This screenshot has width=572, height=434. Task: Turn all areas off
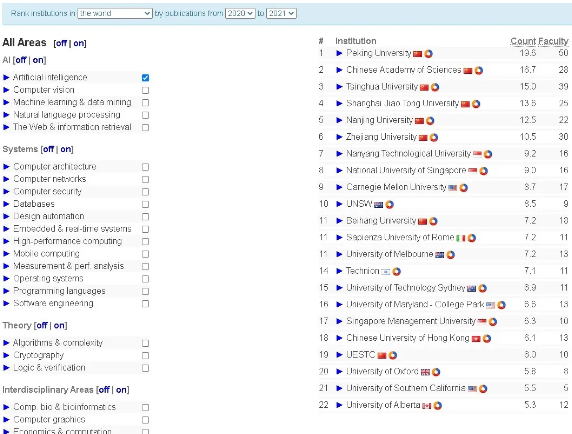pos(61,43)
